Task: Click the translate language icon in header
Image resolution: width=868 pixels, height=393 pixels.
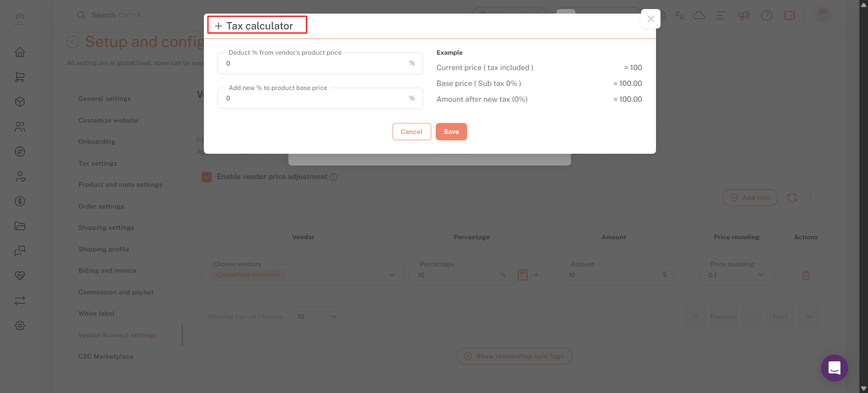Action: [679, 15]
